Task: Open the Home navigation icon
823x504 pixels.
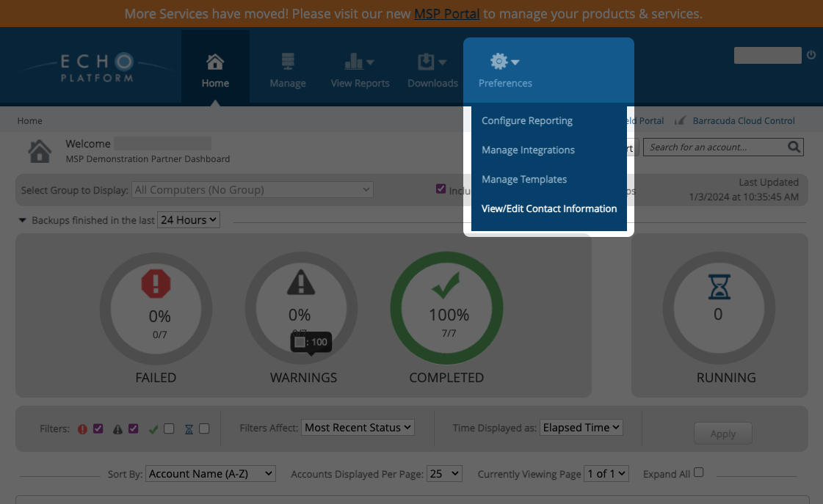Action: pos(215,62)
